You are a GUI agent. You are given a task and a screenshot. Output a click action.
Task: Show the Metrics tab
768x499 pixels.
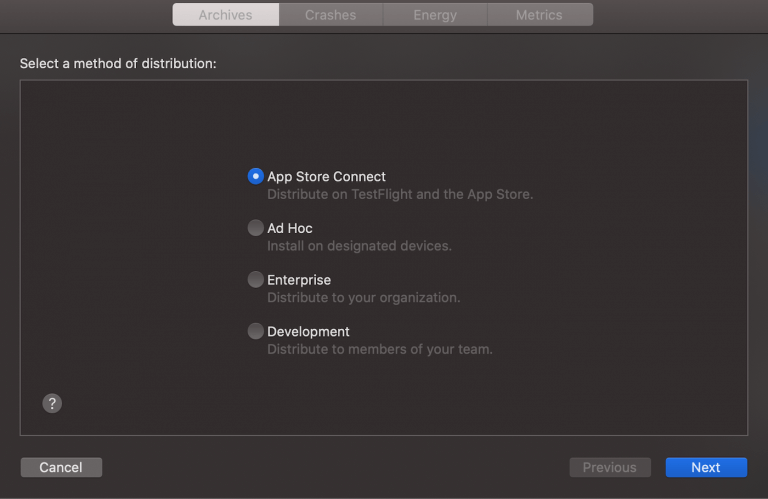click(539, 15)
